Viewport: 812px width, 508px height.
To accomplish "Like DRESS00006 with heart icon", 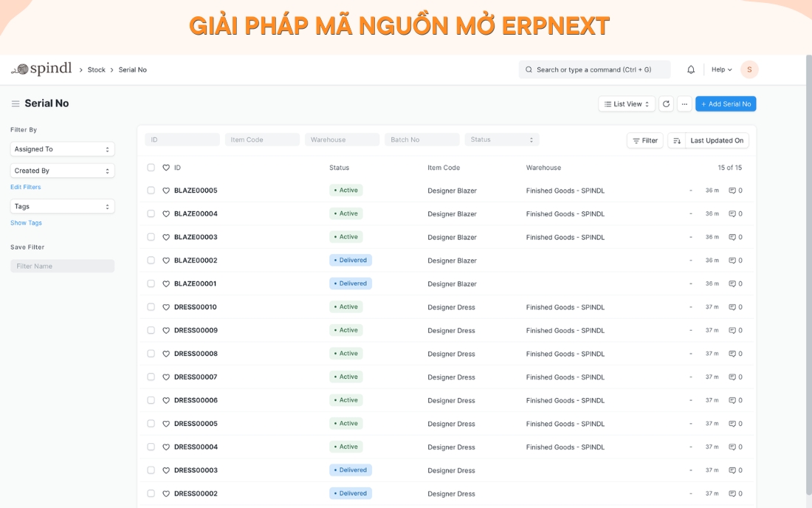I will point(166,400).
